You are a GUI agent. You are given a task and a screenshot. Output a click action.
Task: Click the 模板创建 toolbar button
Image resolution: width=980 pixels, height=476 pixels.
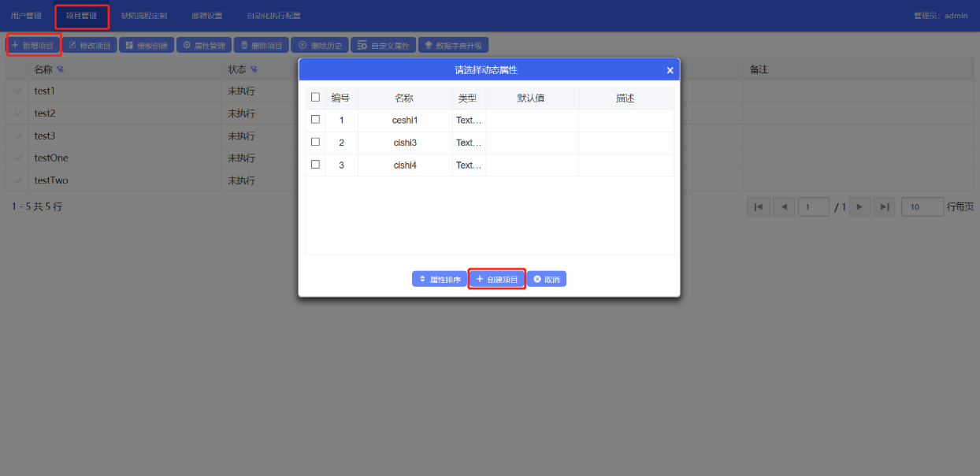tap(147, 46)
